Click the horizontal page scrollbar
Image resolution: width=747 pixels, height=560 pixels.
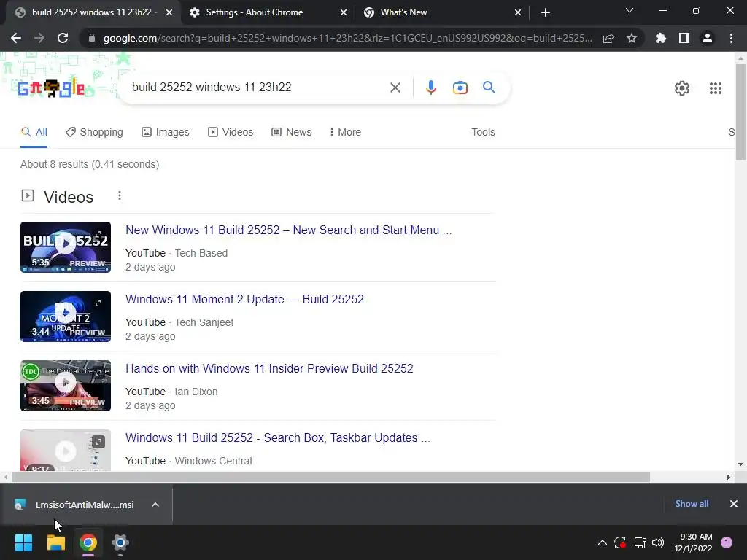pos(331,477)
